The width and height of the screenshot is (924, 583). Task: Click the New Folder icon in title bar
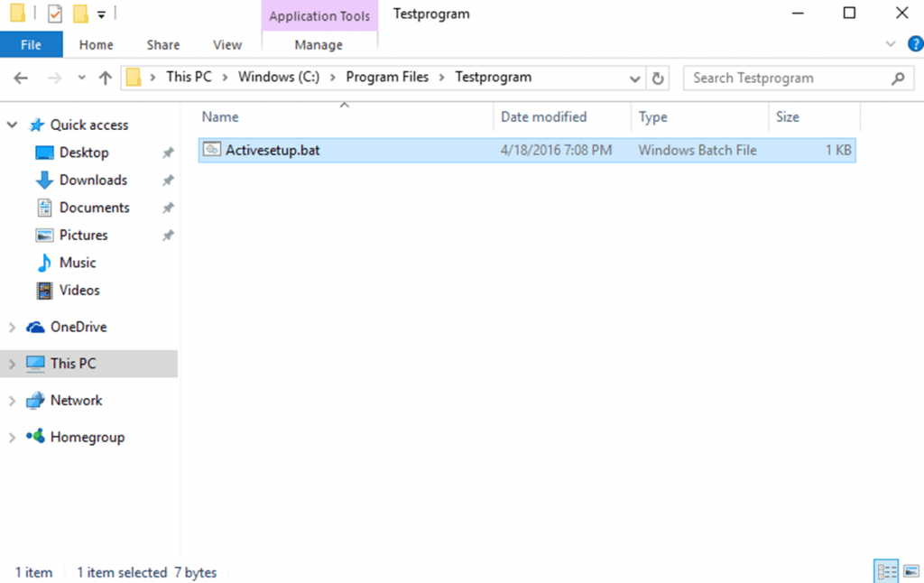[80, 14]
